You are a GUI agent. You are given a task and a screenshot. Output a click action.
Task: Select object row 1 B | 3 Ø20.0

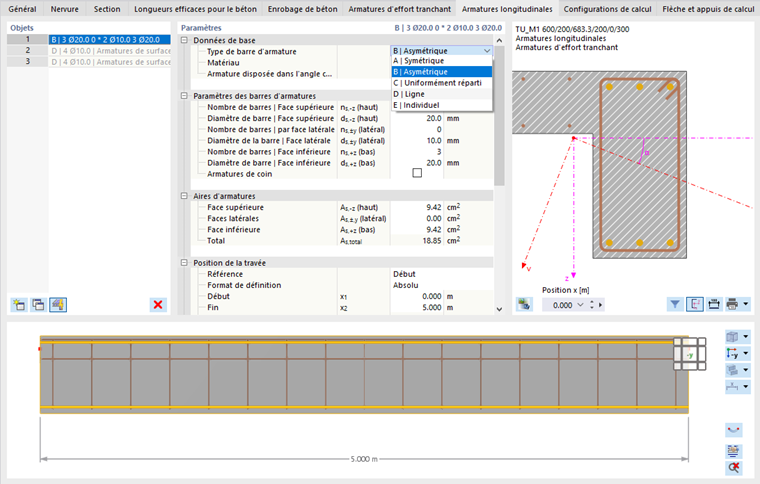pos(109,40)
